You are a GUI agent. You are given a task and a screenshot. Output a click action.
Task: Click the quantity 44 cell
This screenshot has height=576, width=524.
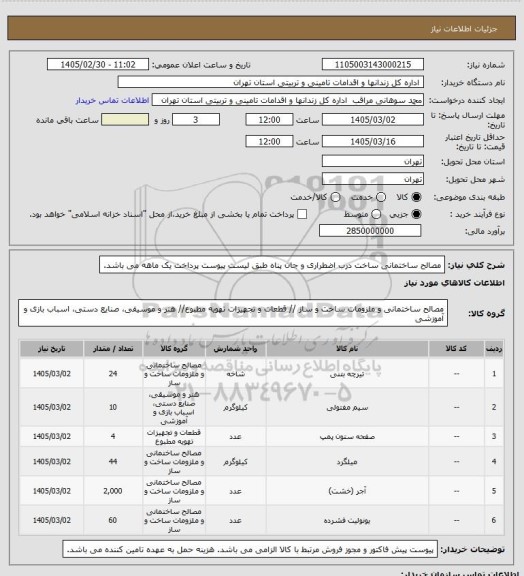coord(113,462)
